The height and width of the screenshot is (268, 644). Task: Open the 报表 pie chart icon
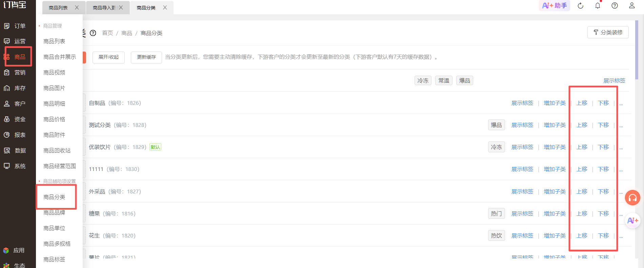pyautogui.click(x=7, y=135)
